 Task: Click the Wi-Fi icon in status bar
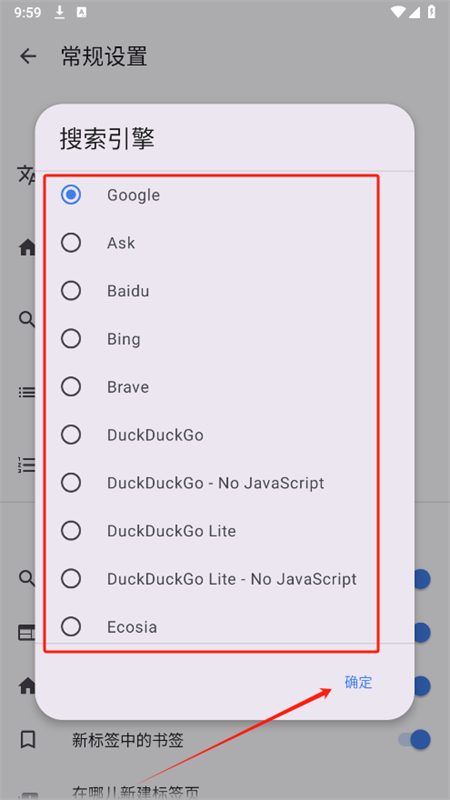398,12
